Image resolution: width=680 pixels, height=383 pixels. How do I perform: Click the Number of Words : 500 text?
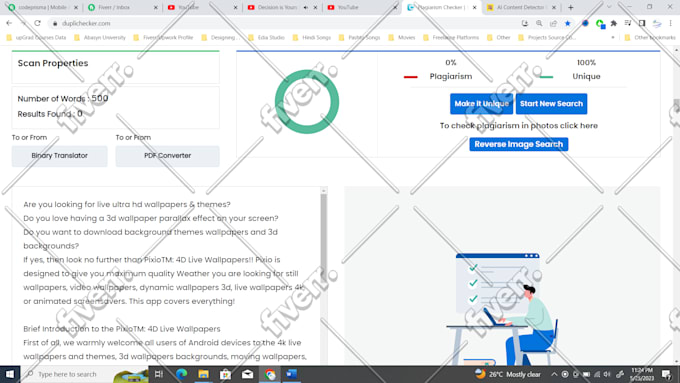(x=63, y=99)
